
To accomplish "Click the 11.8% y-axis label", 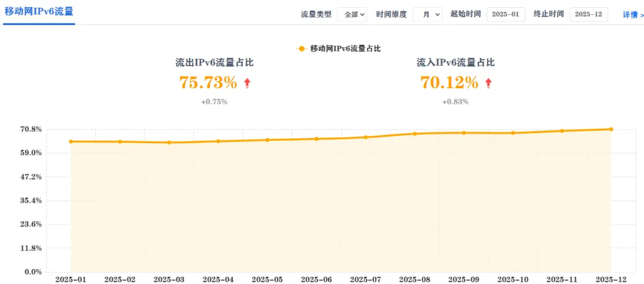I will [x=31, y=248].
